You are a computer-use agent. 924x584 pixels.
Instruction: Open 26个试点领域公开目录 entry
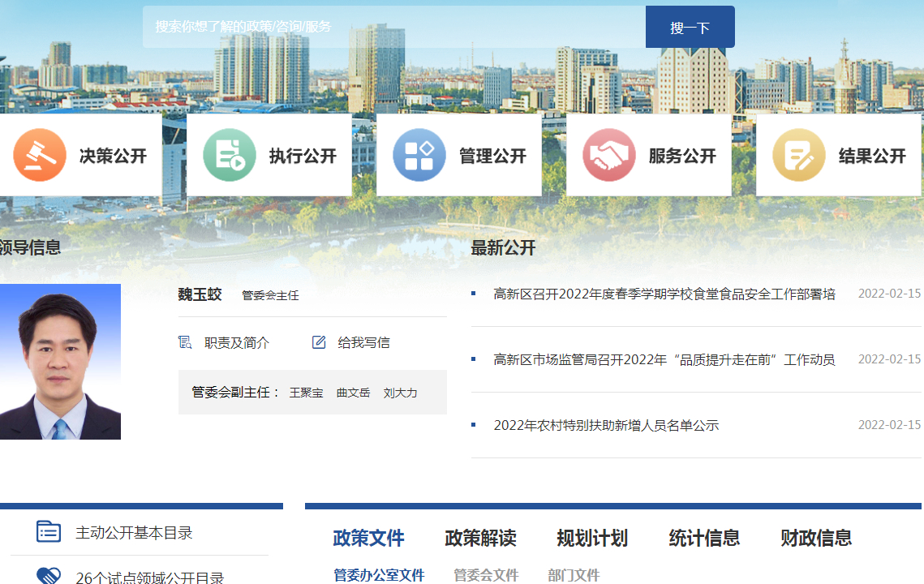click(x=150, y=578)
